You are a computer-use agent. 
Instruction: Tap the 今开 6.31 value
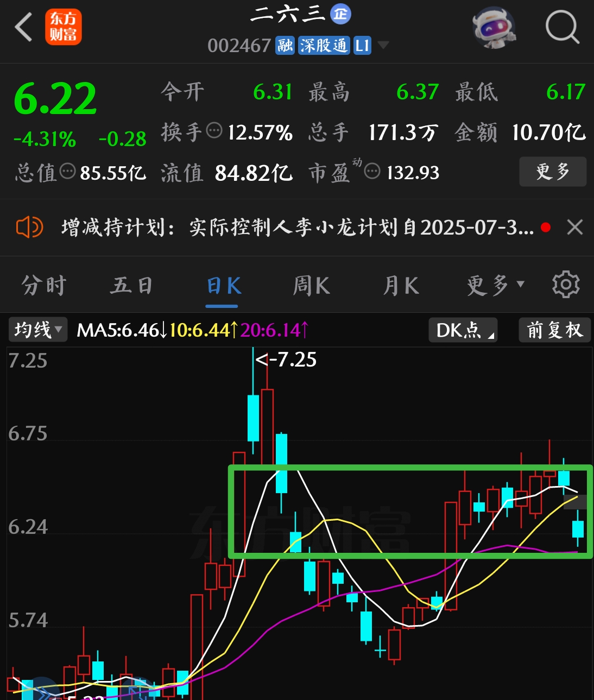tap(273, 92)
